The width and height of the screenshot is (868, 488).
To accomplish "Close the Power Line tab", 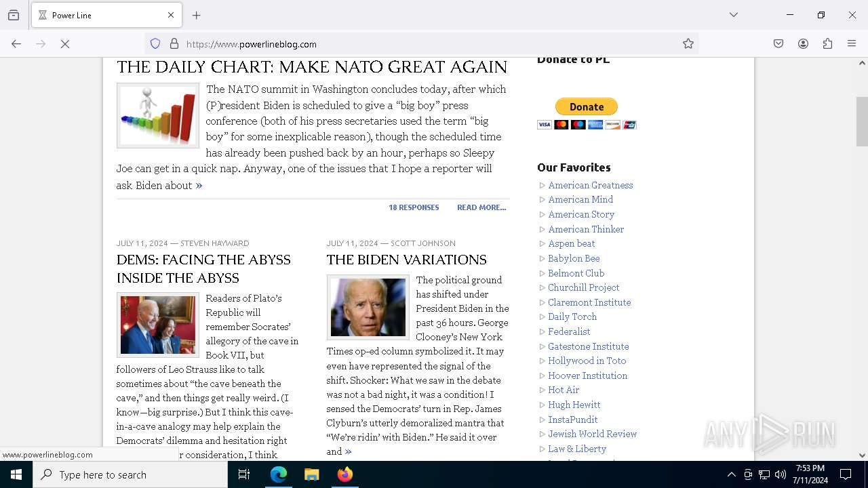I will [x=171, y=15].
